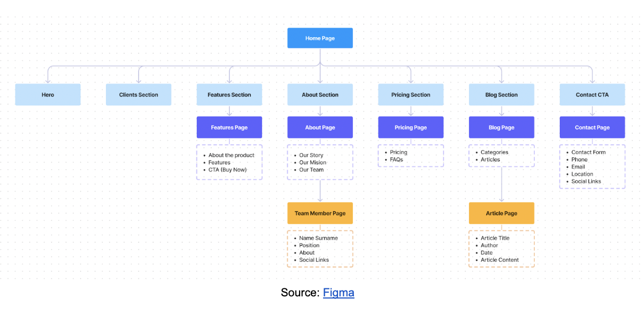
Task: Click the Team Member Page box
Action: 320,213
